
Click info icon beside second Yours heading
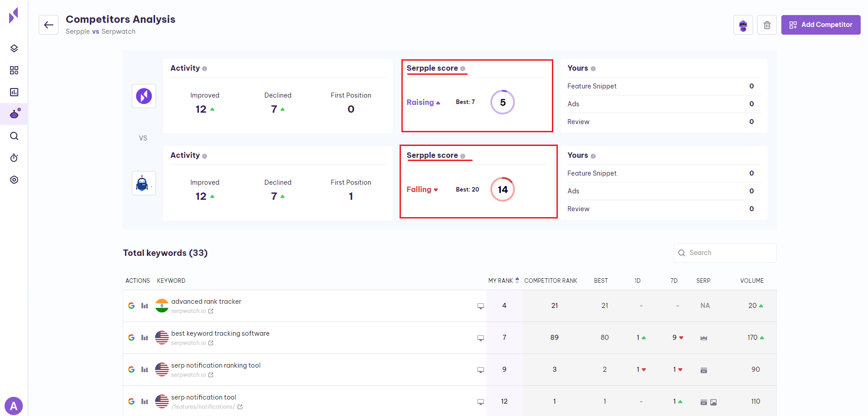pos(593,156)
